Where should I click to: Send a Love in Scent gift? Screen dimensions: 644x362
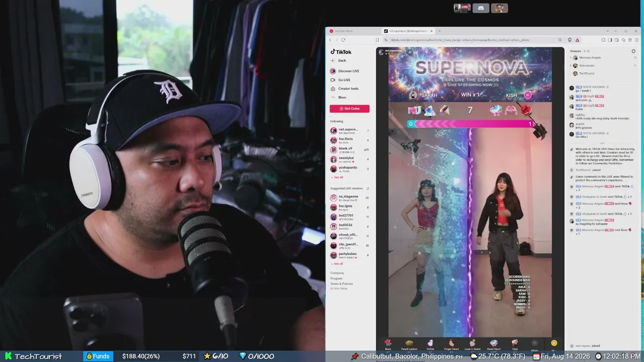[472, 344]
